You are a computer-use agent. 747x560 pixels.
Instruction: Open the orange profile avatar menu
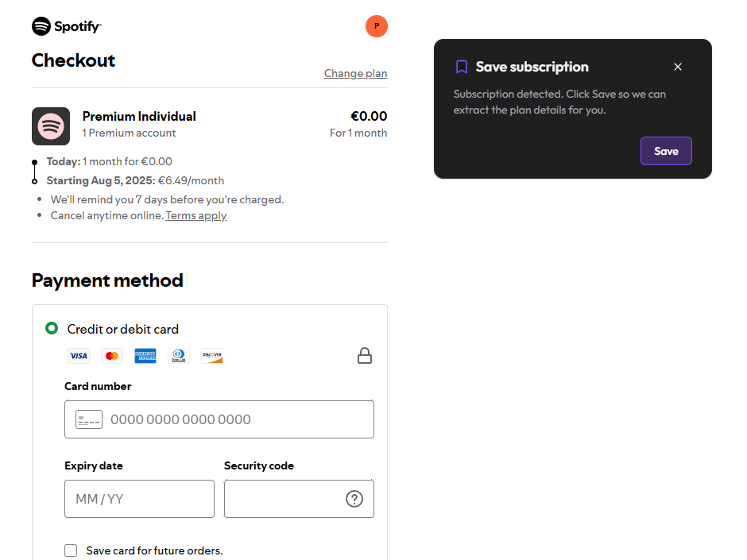tap(376, 26)
